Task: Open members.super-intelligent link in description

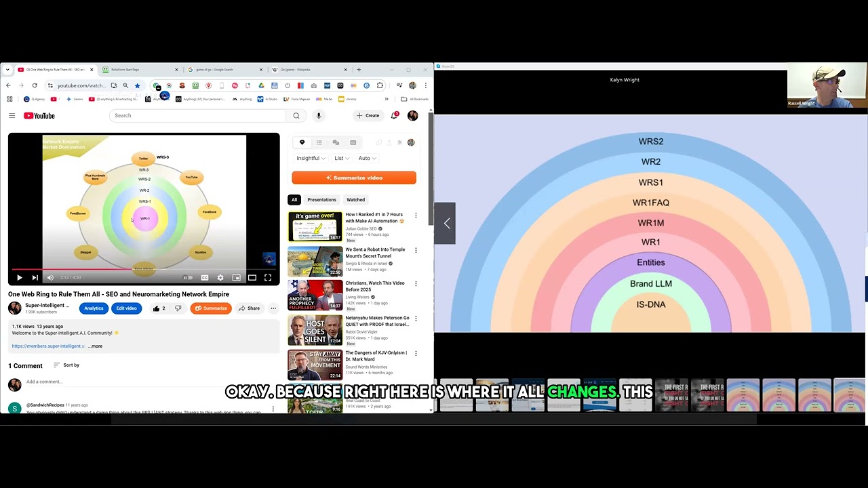Action: (x=48, y=346)
